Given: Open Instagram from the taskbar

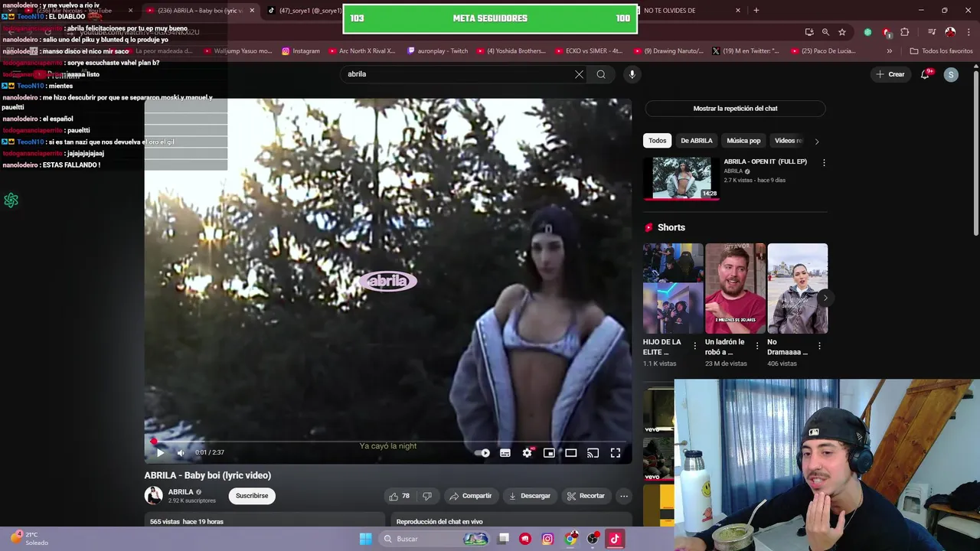Looking at the screenshot, I should click(x=547, y=539).
